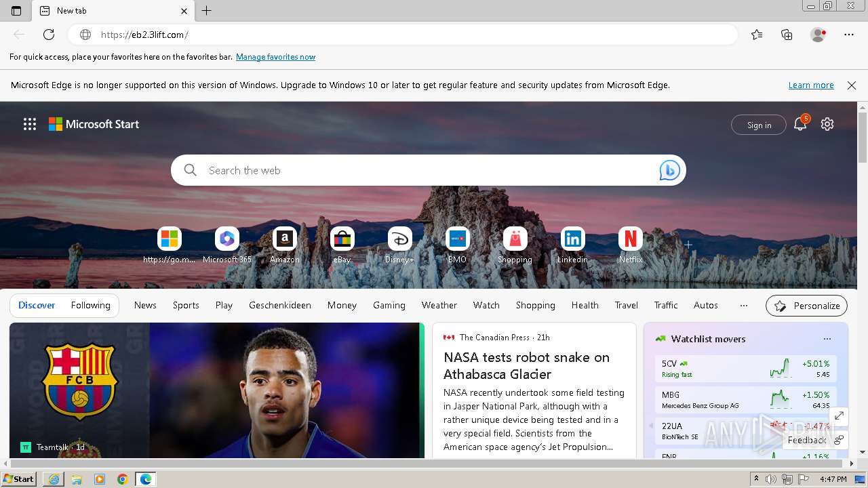Open the FC Barcelona news story image
This screenshot has height=488, width=868.
pos(217,390)
